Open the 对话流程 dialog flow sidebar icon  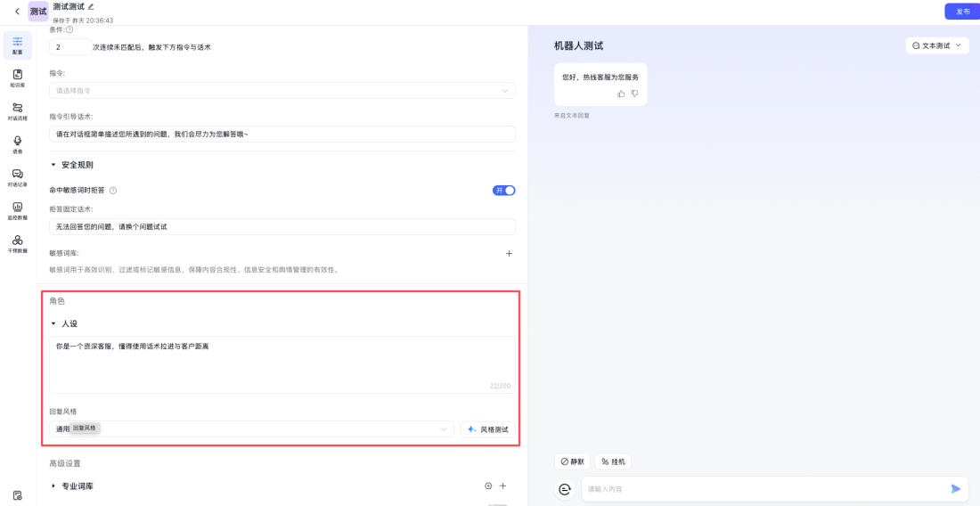coord(18,110)
